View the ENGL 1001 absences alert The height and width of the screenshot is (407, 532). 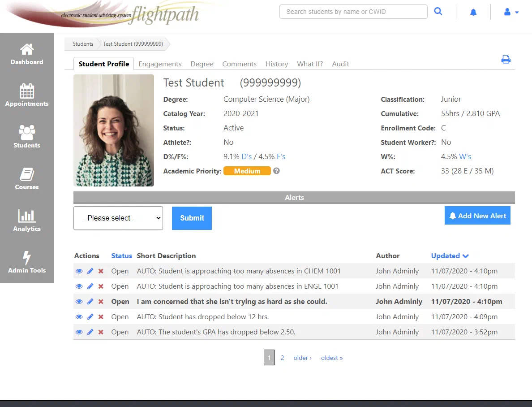click(79, 286)
